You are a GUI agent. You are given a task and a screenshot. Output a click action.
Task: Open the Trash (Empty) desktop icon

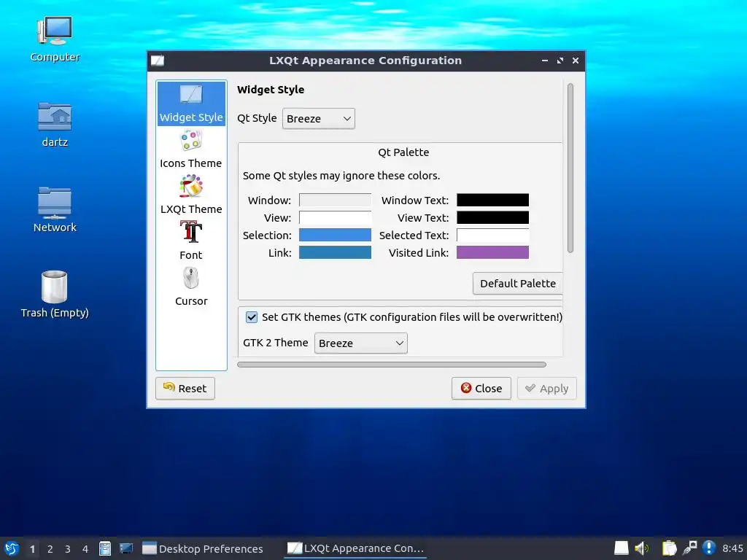(55, 295)
